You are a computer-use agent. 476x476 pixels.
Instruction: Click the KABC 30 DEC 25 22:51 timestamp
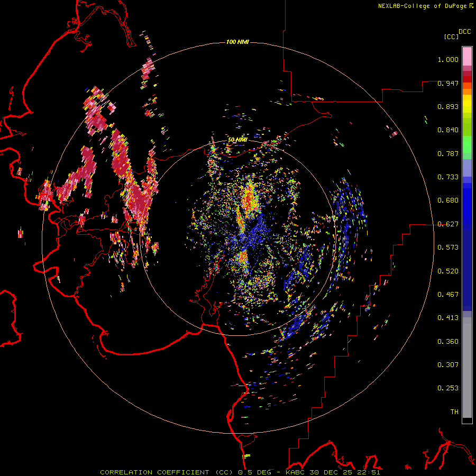333,472
